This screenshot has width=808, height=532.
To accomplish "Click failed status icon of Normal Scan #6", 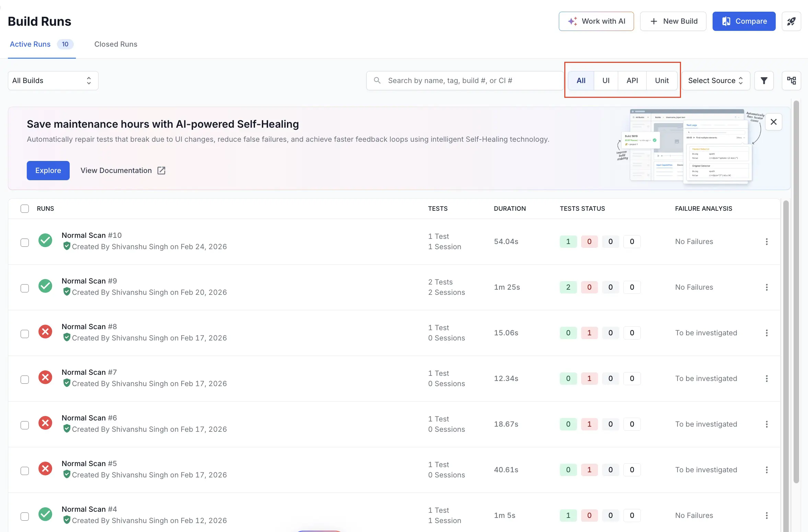I will tap(45, 423).
